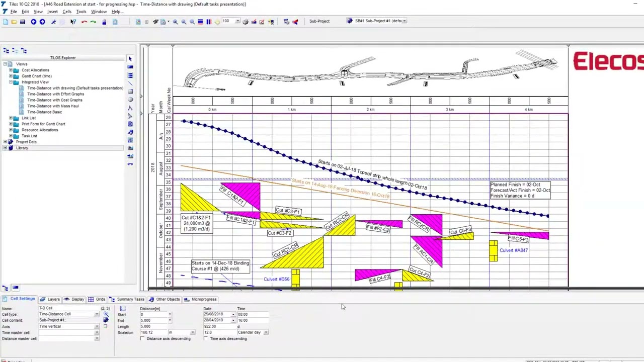Click the magnifier icon beside Cell type

106,314
